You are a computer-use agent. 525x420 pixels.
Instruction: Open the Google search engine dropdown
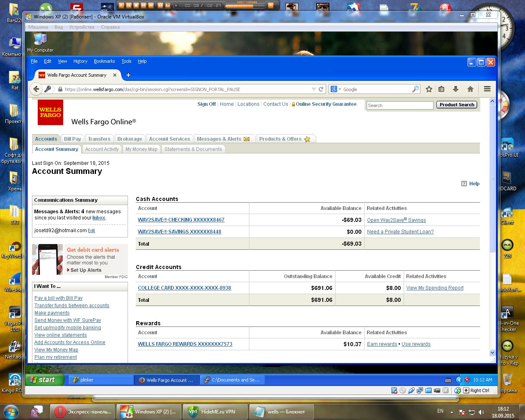(x=336, y=89)
